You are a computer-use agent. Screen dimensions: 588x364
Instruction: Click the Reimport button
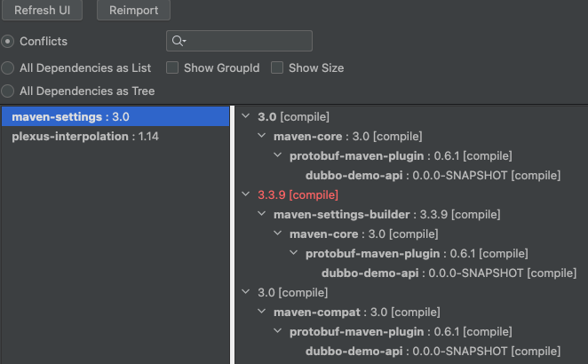[x=133, y=10]
